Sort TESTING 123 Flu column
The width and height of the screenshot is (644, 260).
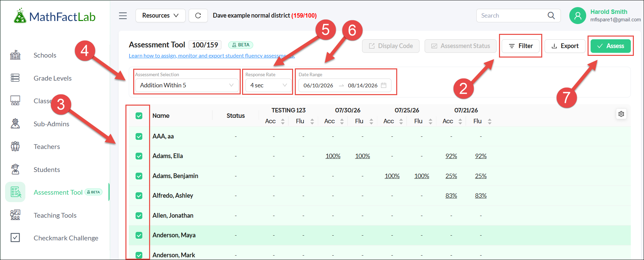coord(312,121)
